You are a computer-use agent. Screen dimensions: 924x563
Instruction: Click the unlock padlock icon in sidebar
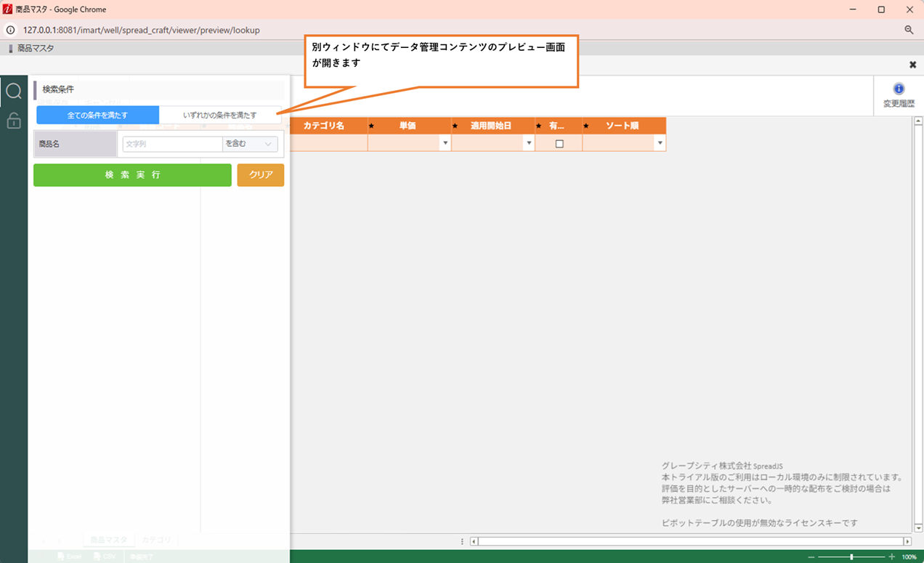pos(14,121)
